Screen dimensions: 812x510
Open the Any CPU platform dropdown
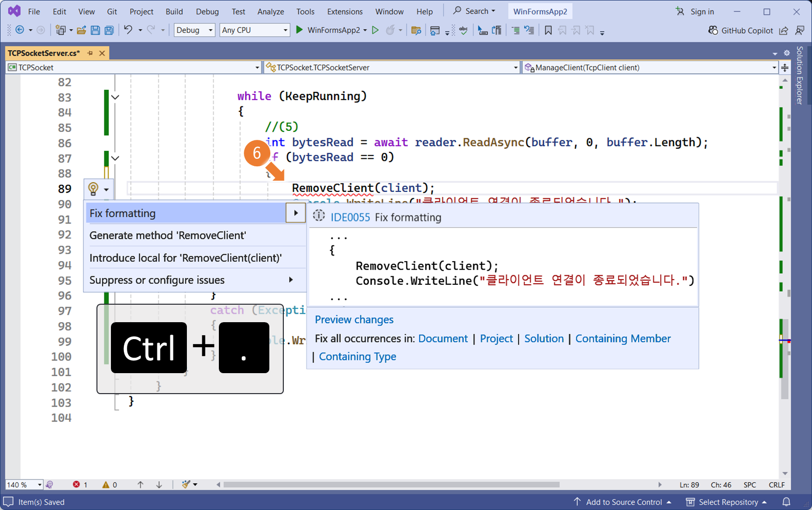pyautogui.click(x=255, y=30)
